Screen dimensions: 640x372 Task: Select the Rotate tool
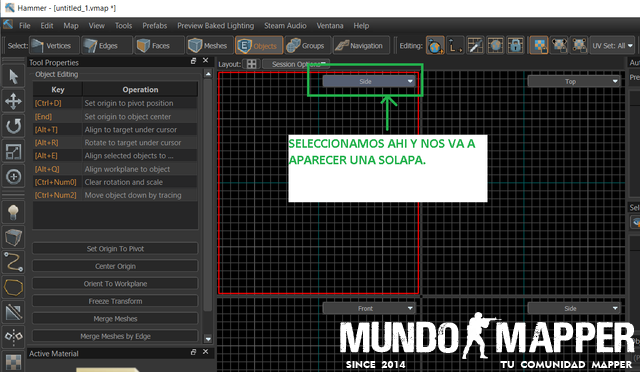tap(13, 126)
